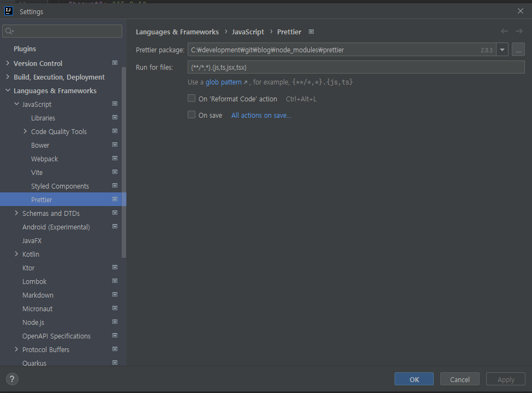Click project-level icon beside Markdown
This screenshot has height=393, width=532.
(115, 295)
